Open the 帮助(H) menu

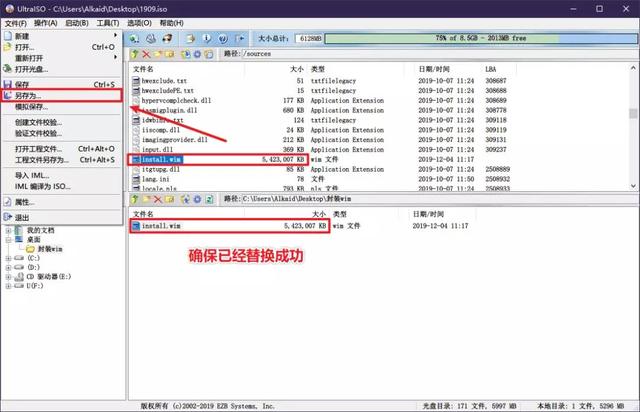[x=171, y=23]
